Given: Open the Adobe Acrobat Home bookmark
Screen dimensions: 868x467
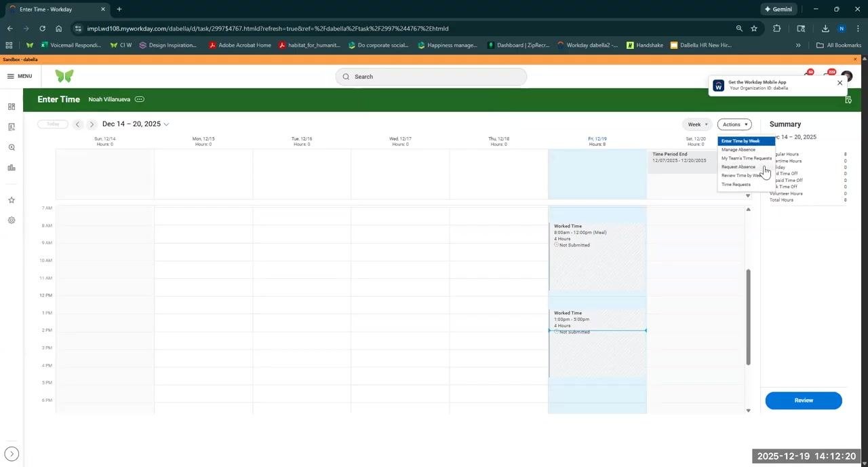Looking at the screenshot, I should (x=240, y=45).
